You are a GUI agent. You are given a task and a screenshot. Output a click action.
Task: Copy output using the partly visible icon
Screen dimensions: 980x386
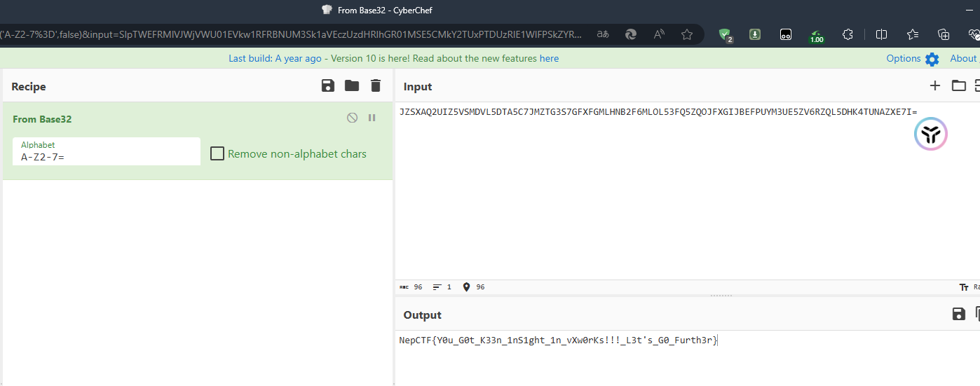pos(977,314)
